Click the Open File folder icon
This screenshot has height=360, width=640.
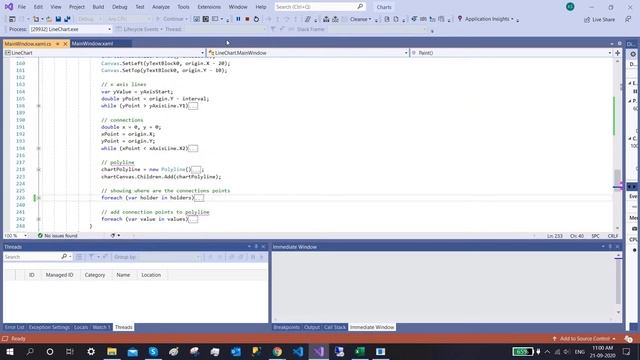tap(49, 19)
